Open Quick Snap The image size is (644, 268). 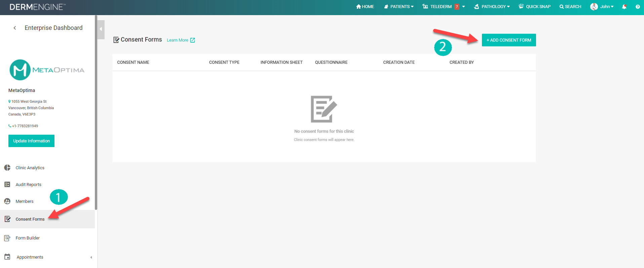pos(535,7)
